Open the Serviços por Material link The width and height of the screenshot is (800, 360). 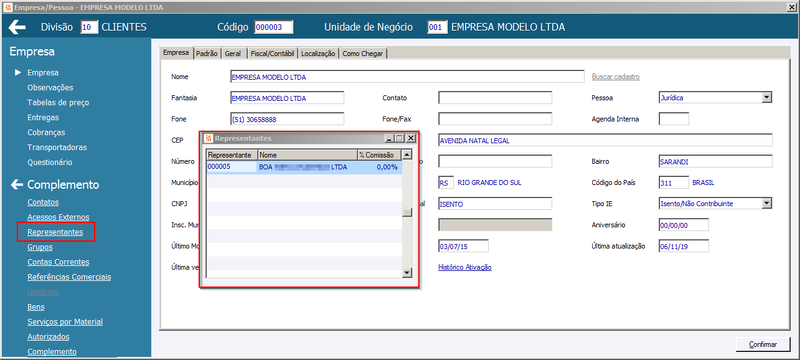[x=65, y=322]
